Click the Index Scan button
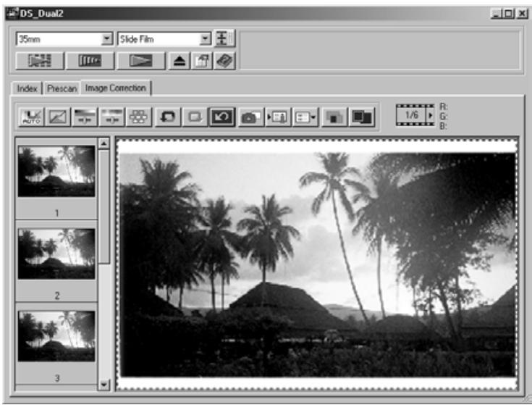Viewport: 532px width, 405px height. click(40, 61)
